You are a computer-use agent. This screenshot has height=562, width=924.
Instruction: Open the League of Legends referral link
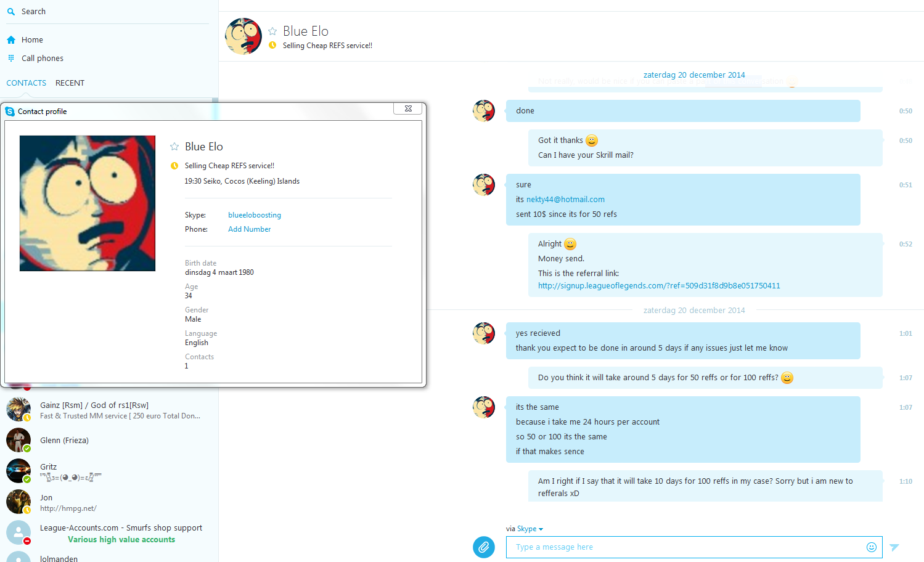pyautogui.click(x=659, y=286)
